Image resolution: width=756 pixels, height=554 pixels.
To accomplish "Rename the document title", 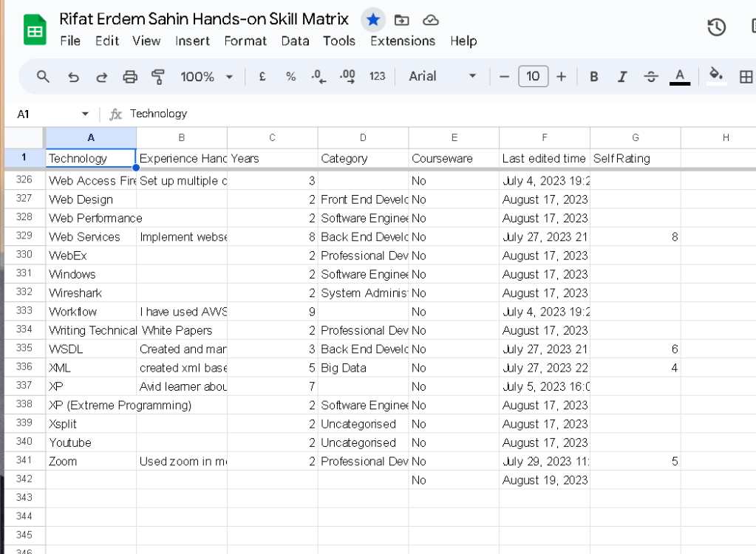I will (x=203, y=18).
